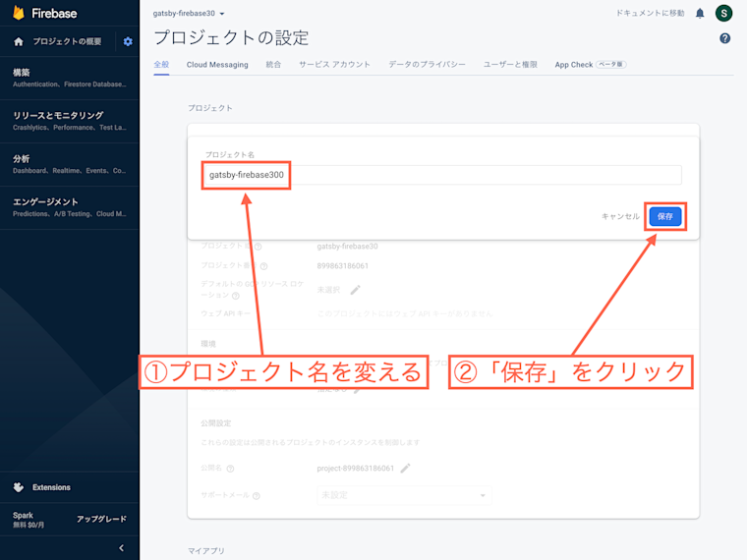Viewport: 747px width, 560px height.
Task: Click the 保存 save button
Action: (x=665, y=216)
